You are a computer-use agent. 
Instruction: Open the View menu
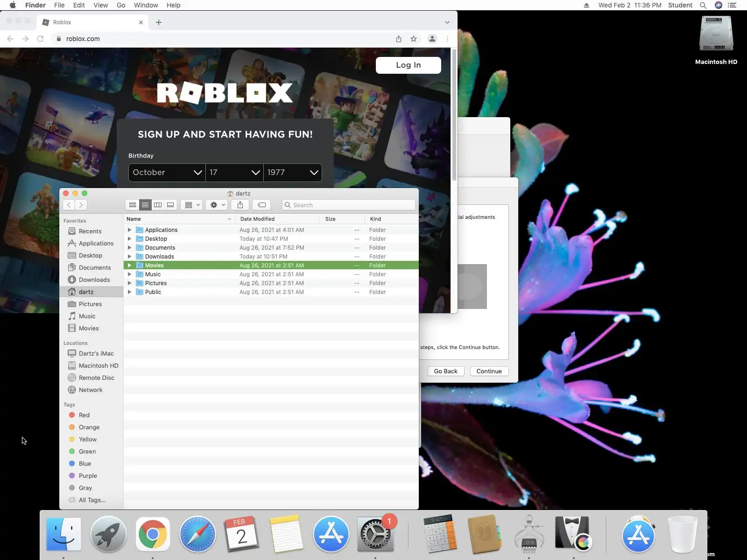pyautogui.click(x=101, y=5)
